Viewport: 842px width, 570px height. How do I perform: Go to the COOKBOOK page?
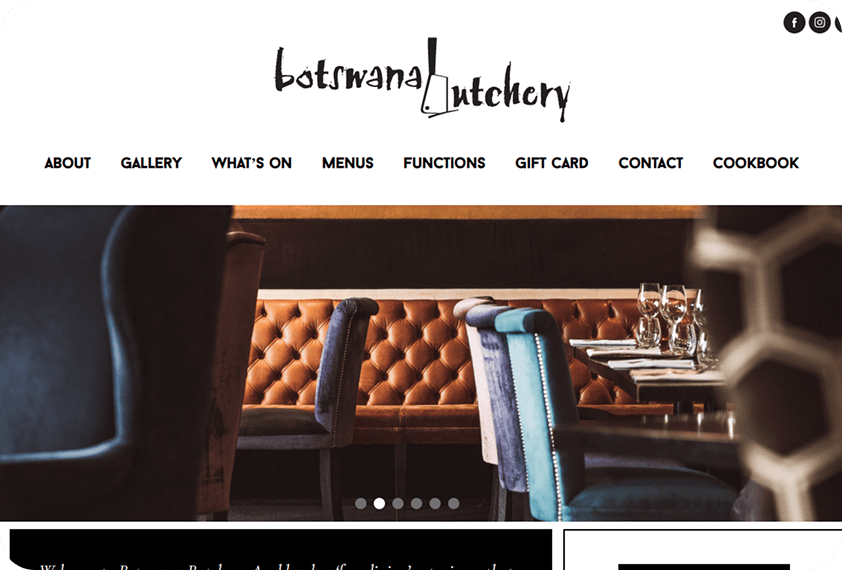tap(756, 163)
